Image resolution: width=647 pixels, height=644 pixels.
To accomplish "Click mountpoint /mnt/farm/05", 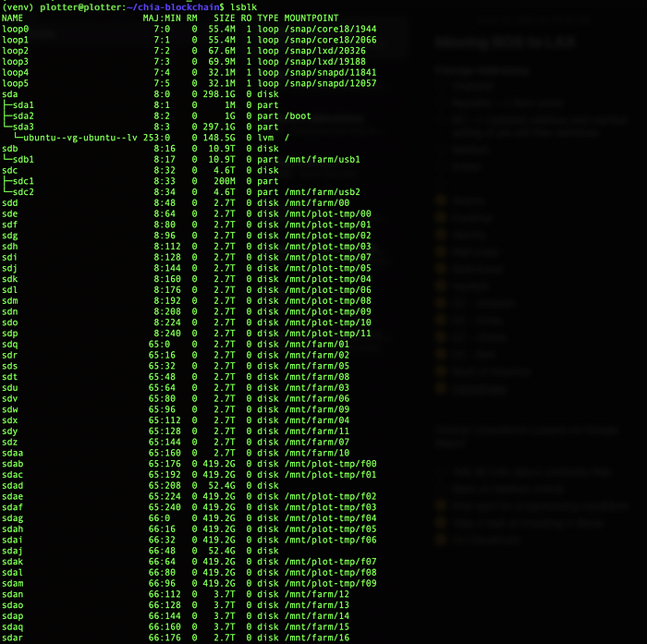I will [x=316, y=366].
